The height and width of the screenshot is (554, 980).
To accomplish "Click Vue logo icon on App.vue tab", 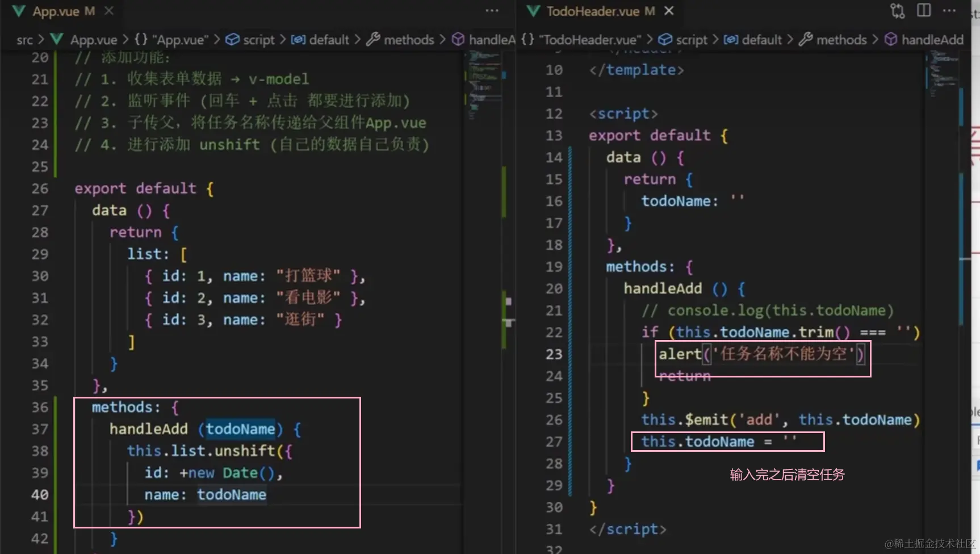I will [19, 11].
